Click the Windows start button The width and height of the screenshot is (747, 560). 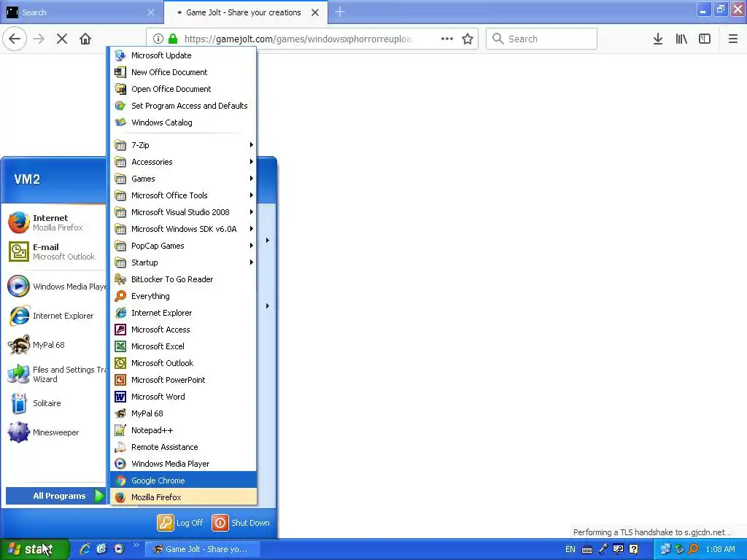click(x=34, y=549)
